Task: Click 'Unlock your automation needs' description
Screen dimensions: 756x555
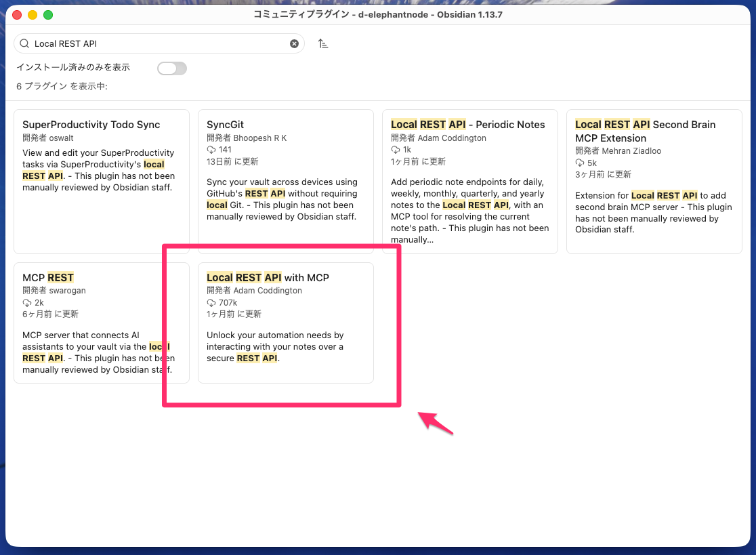Action: 275,347
